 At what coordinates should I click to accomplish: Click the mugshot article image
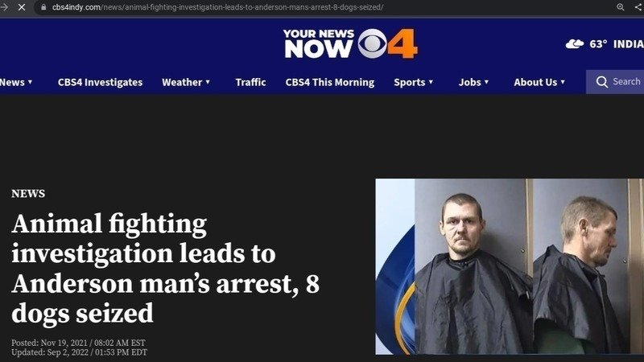coord(510,266)
